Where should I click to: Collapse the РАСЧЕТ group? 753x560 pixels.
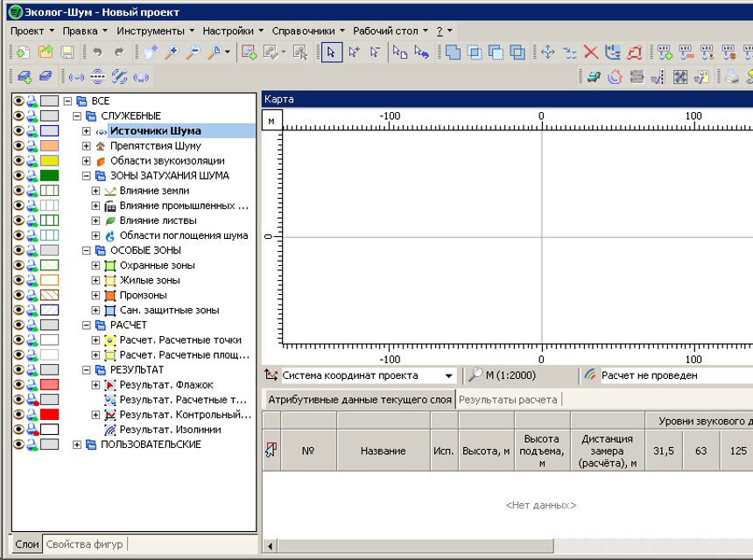click(87, 325)
